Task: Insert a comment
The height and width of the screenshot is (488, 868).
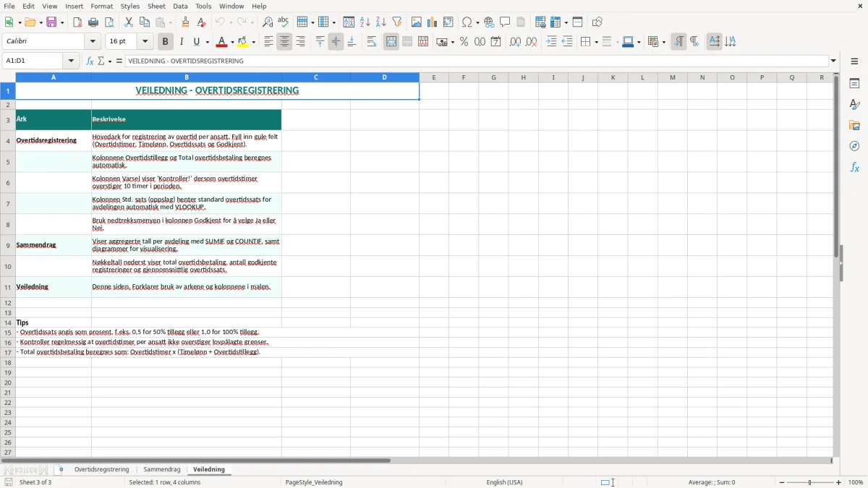Action: 506,22
